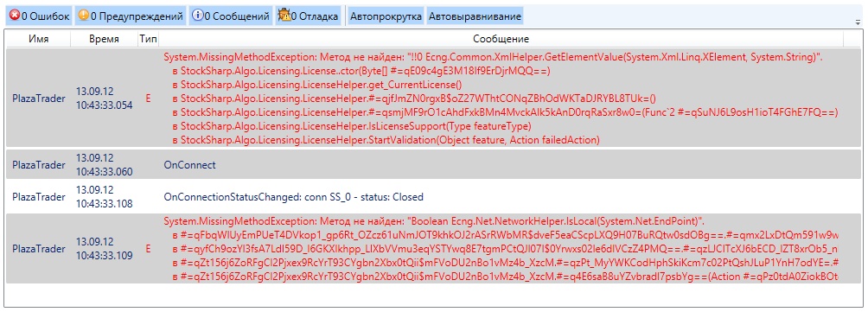Screen dimensions: 868x312
Task: Toggle the 0 Предупреждений warnings filter
Action: (x=130, y=16)
